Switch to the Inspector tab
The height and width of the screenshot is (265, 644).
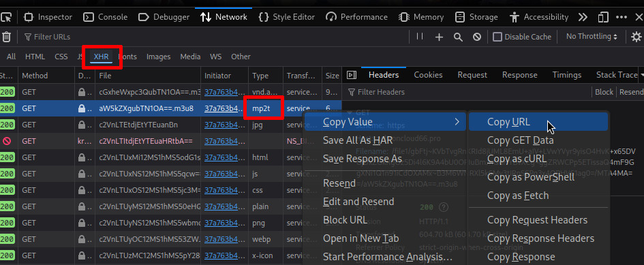tap(48, 17)
